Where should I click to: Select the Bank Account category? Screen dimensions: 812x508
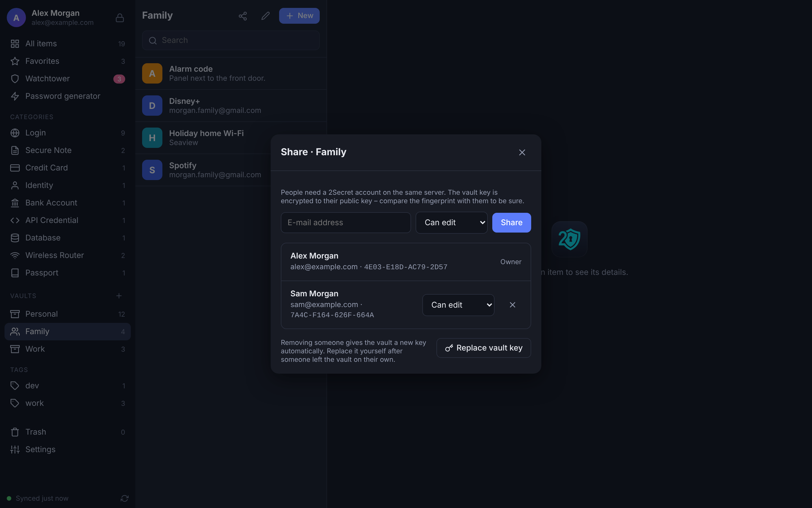coord(67,203)
